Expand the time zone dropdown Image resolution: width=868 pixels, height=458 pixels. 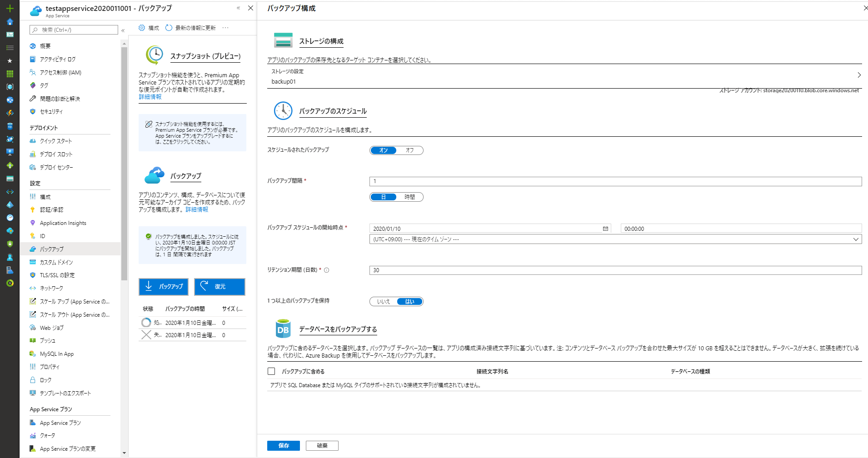(855, 239)
